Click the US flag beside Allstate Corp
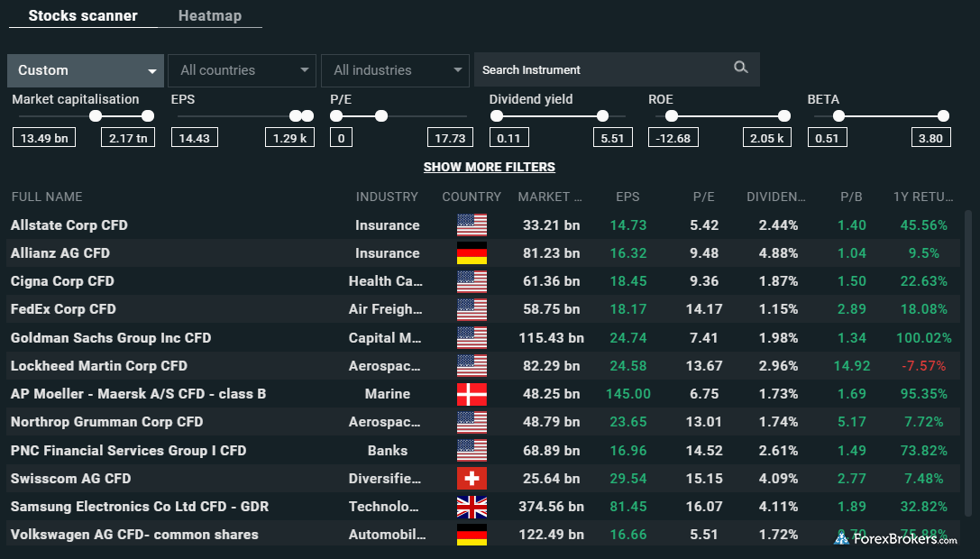Viewport: 980px width, 559px height. 472,225
